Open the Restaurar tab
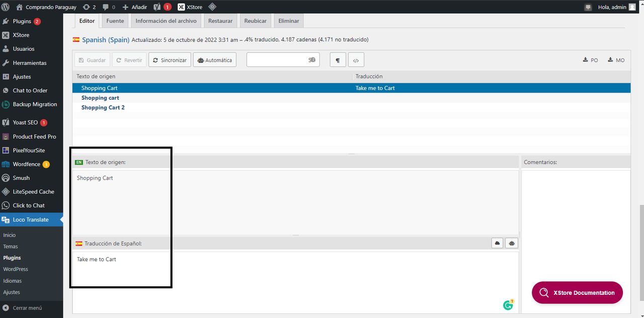644x318 pixels. click(x=220, y=21)
